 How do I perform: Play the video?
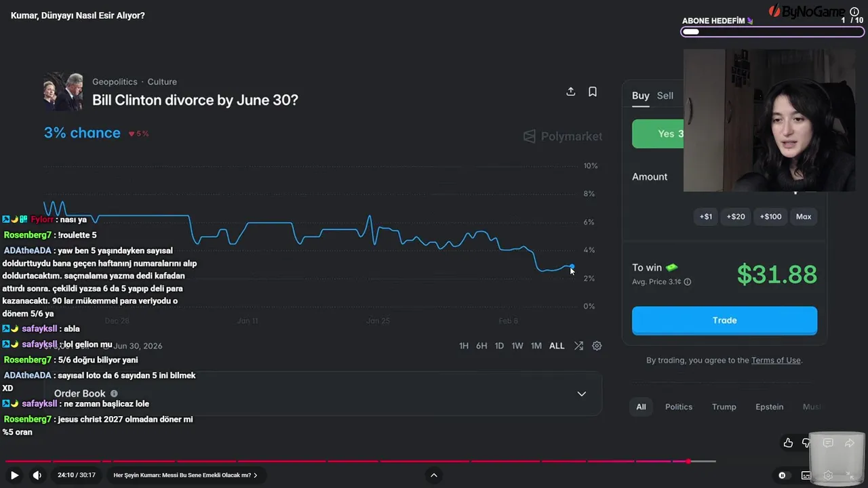(14, 475)
